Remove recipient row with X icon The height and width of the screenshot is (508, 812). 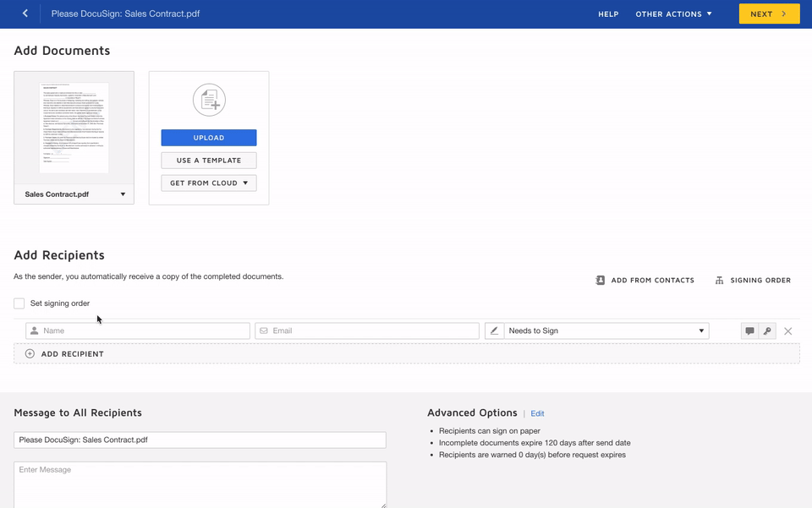(788, 330)
